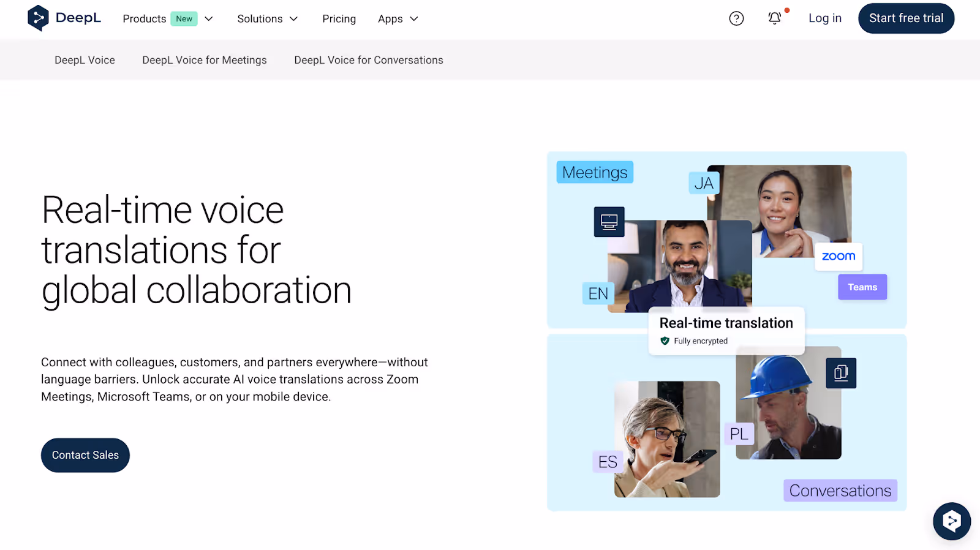This screenshot has height=550, width=980.
Task: Open the help question mark icon
Action: (736, 18)
